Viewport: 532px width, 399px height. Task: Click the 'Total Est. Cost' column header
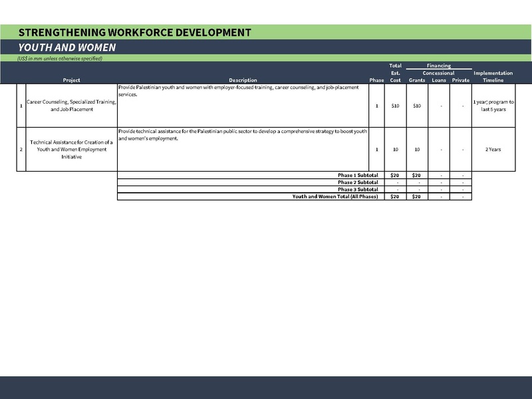pos(395,73)
